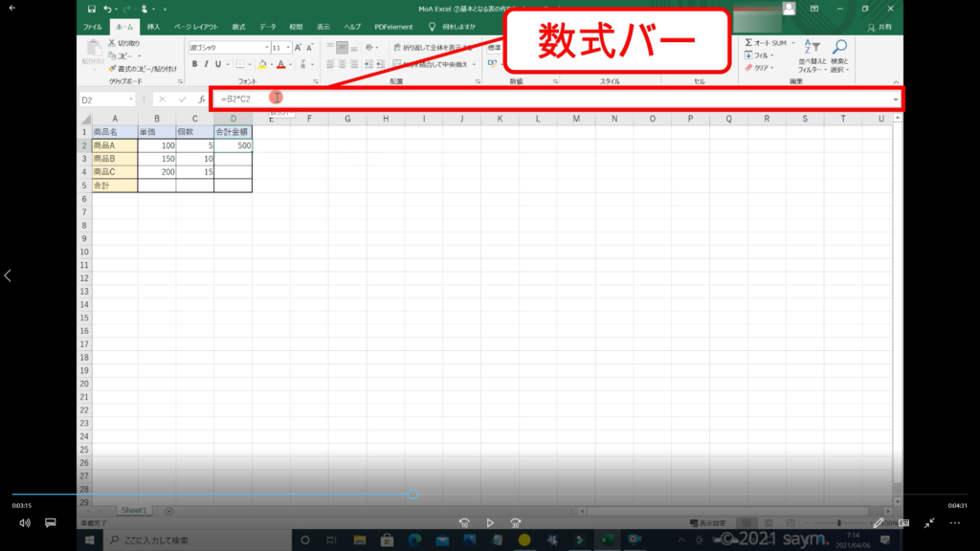Click the Save icon in quick access toolbar
This screenshot has width=980, height=551.
pyautogui.click(x=91, y=9)
